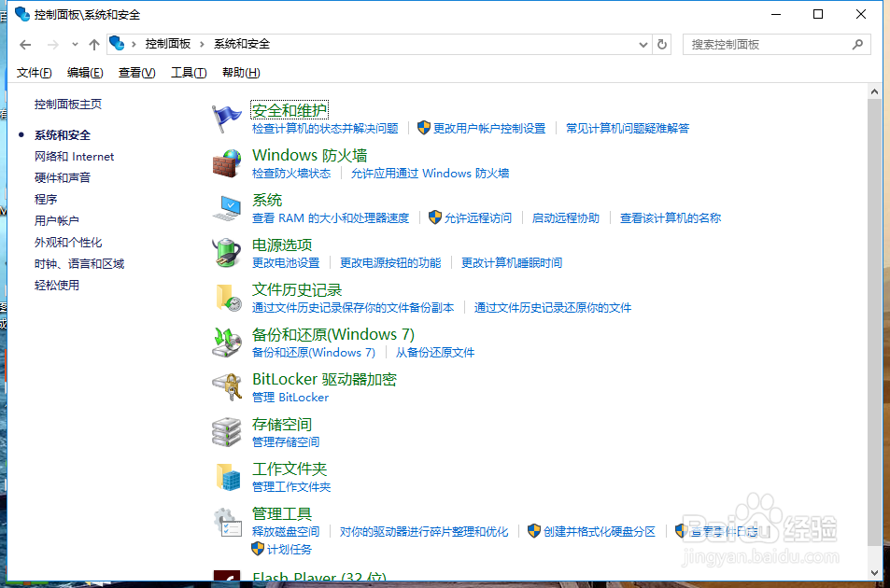
Task: Open the Windows 防火墙 heading
Action: click(309, 155)
